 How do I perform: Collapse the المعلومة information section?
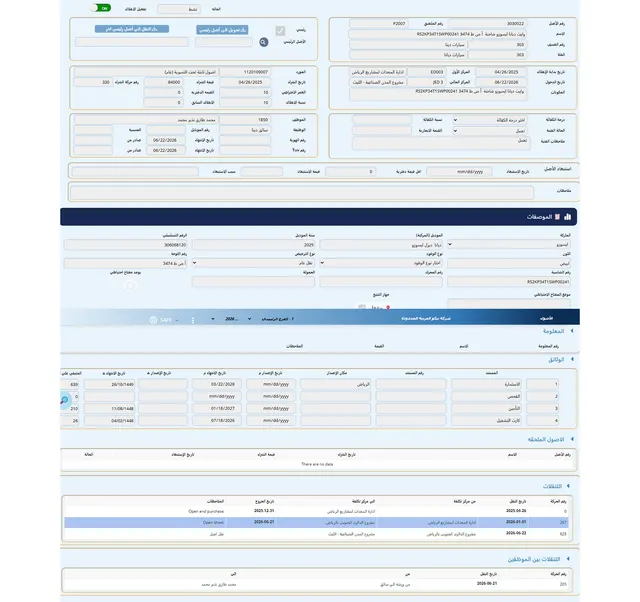click(x=572, y=331)
